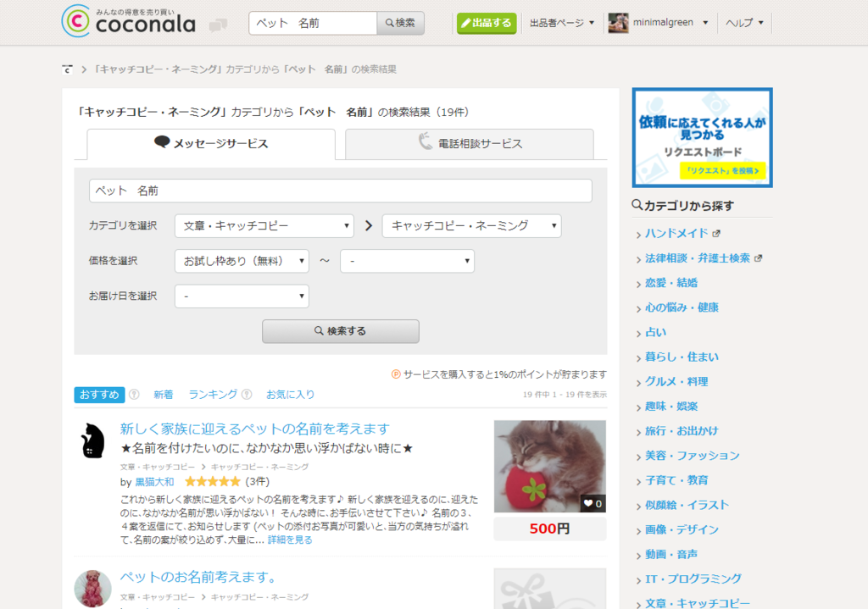The image size is (868, 609).
Task: Open 心の悩み・健康 category
Action: [682, 307]
